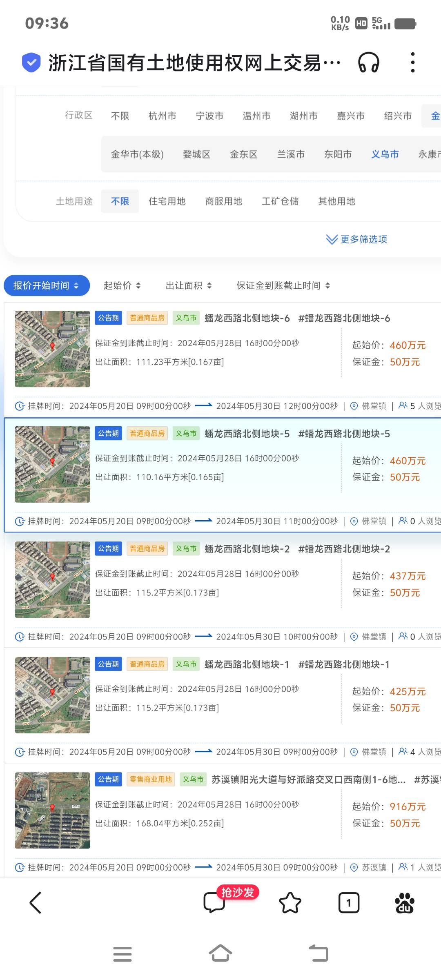Sort by 保证金到账截止时间
Image resolution: width=441 pixels, height=980 pixels.
[x=283, y=285]
